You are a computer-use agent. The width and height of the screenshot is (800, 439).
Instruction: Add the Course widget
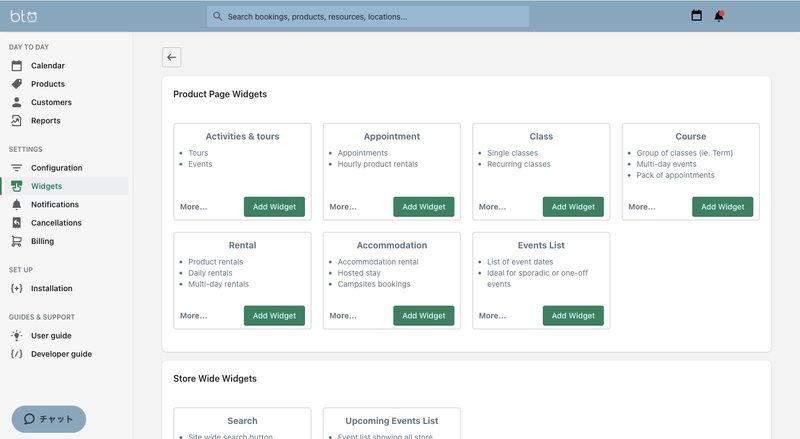pyautogui.click(x=722, y=207)
